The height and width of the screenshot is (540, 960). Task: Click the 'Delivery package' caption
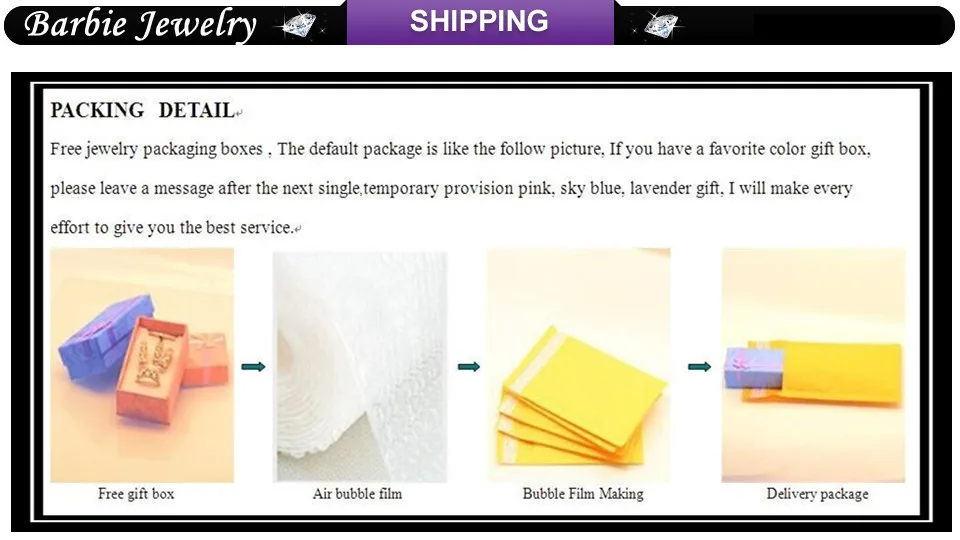(817, 494)
